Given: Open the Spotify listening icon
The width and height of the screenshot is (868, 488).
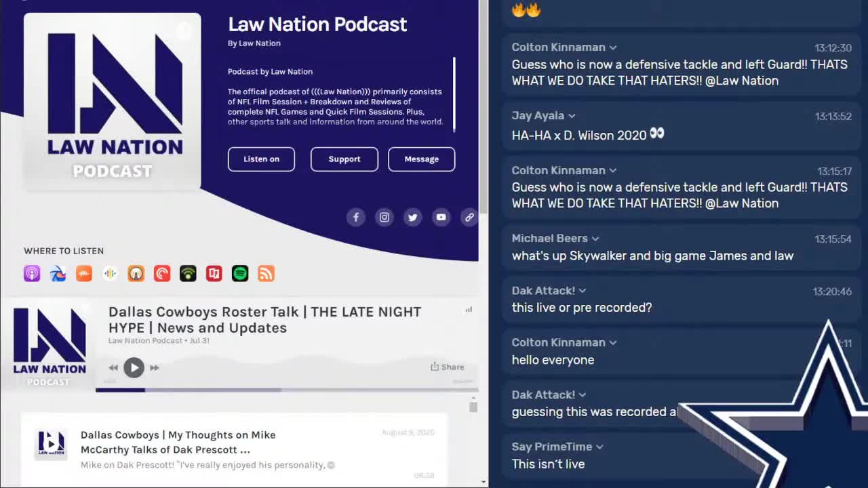Looking at the screenshot, I should click(x=240, y=274).
